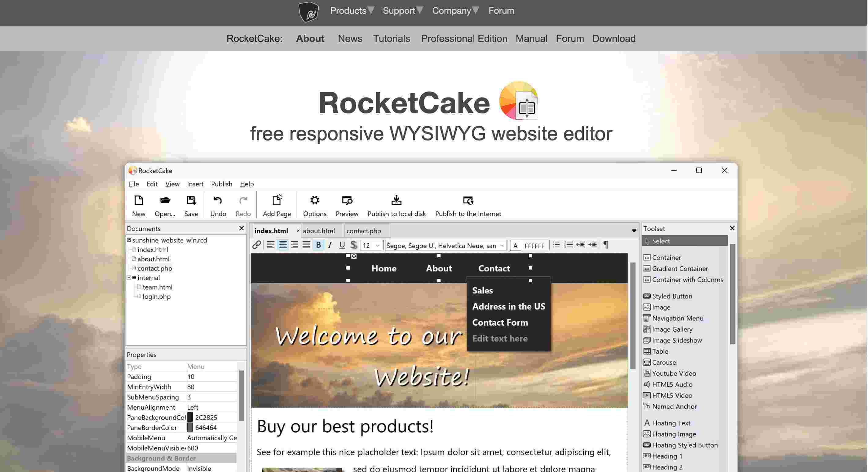Go to the Download page link
Image resolution: width=868 pixels, height=472 pixels.
[x=614, y=39]
